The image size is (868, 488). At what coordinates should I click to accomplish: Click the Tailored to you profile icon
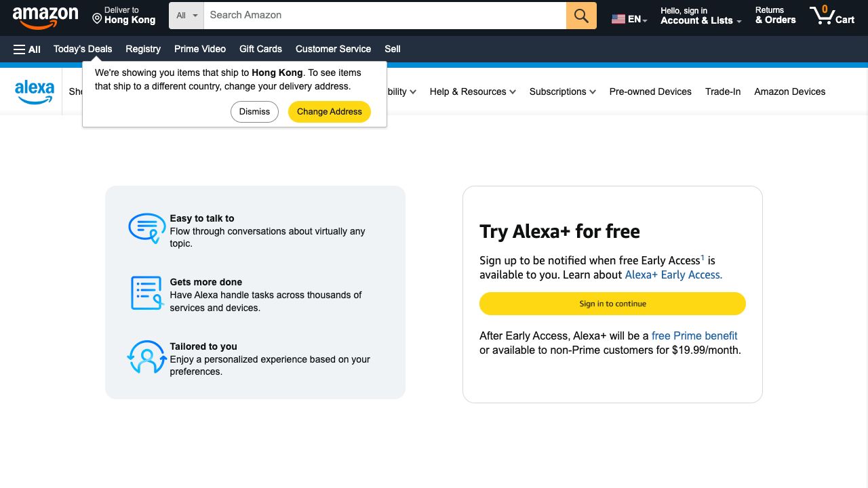click(x=146, y=357)
